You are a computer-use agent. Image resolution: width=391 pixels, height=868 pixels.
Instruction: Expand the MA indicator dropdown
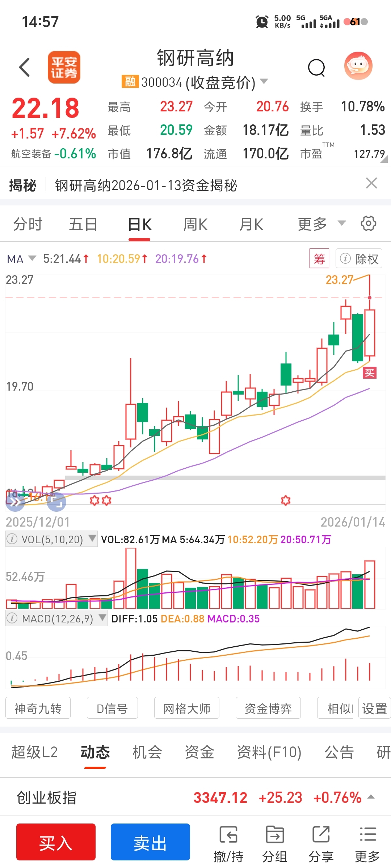[x=22, y=259]
